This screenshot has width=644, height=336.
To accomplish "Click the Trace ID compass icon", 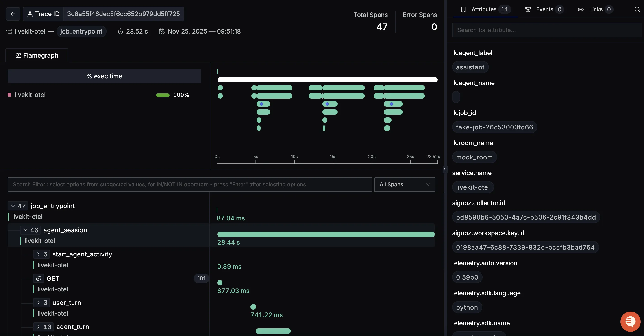I will [30, 14].
